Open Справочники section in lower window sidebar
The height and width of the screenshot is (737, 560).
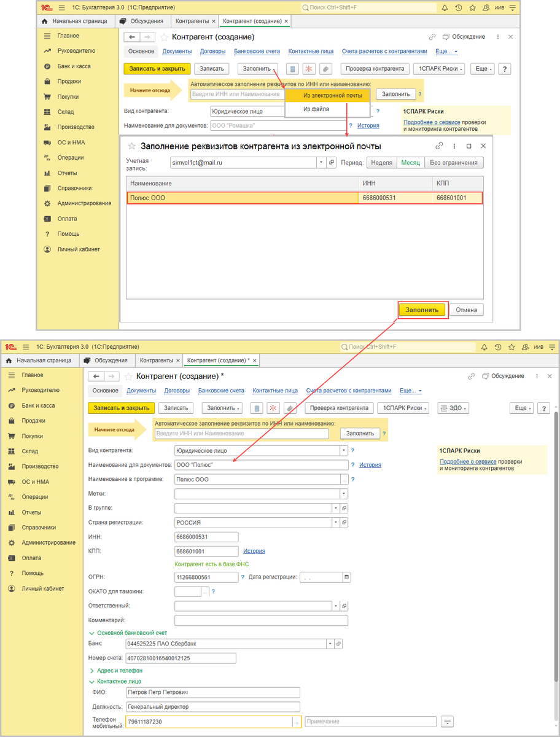(39, 528)
